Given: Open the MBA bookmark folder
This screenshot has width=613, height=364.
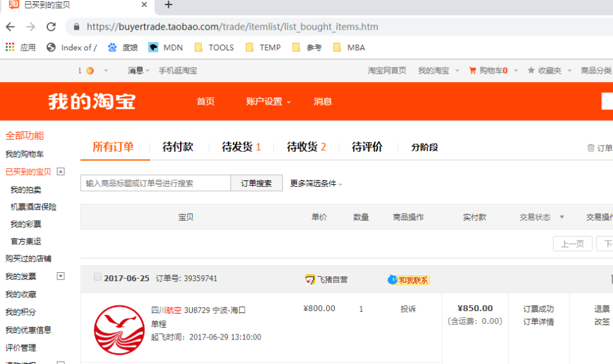Looking at the screenshot, I should coord(349,47).
